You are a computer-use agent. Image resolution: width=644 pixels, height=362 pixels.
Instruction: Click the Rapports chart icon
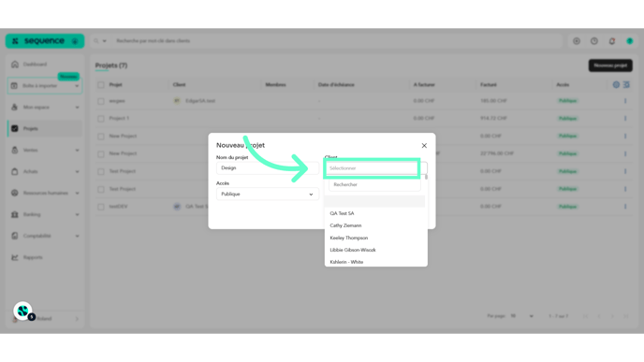[x=15, y=257]
